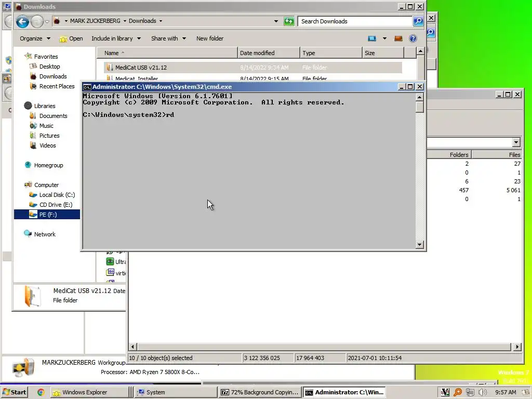Image resolution: width=532 pixels, height=399 pixels.
Task: Open recent locations dropdown next to forward arrow
Action: point(47,22)
